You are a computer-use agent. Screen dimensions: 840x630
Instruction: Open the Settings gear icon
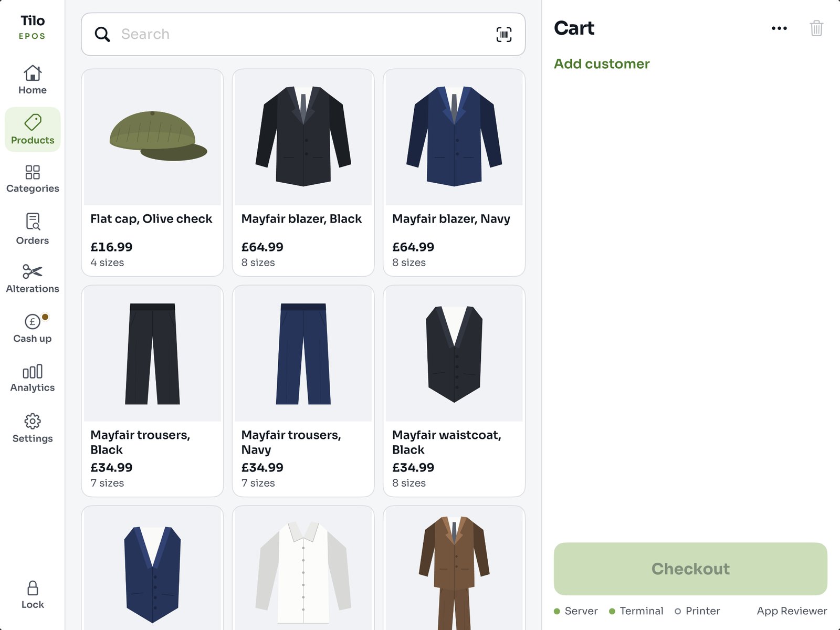click(33, 421)
